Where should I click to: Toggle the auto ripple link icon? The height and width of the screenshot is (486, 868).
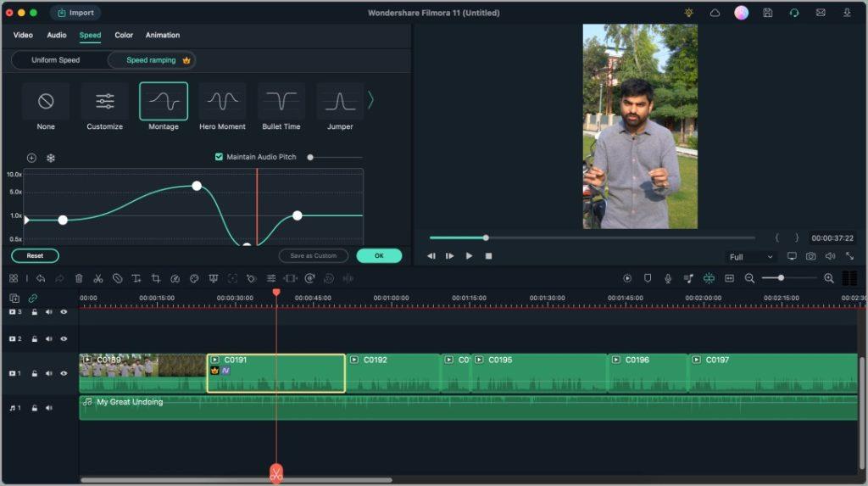tap(33, 299)
